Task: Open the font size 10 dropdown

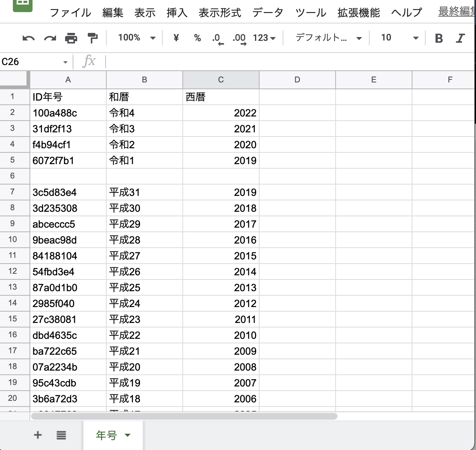Action: 399,38
